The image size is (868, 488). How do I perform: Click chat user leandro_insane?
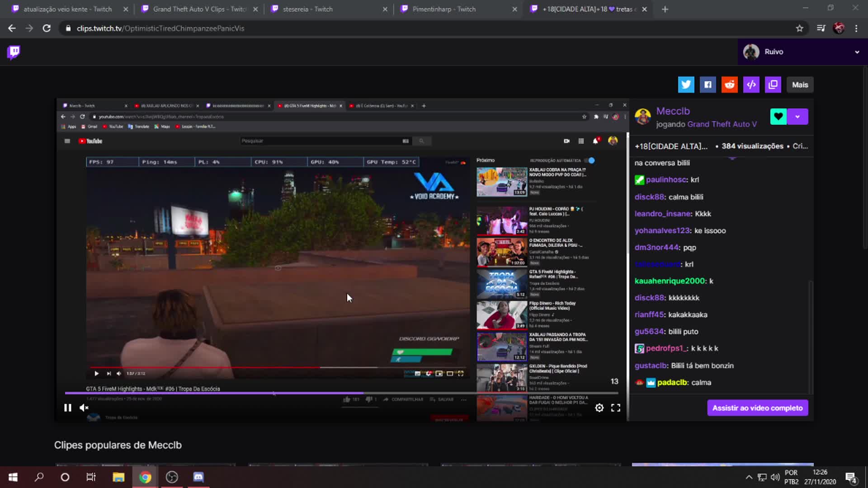(662, 214)
